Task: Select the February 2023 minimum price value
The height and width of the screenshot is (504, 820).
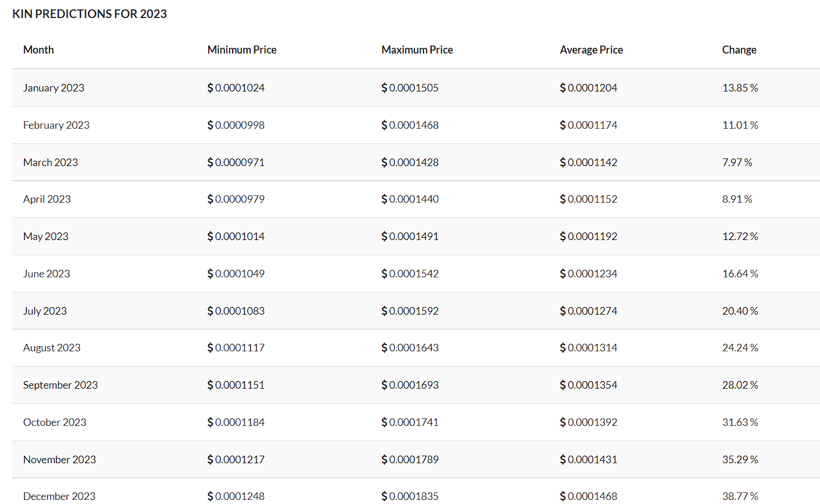Action: [236, 125]
